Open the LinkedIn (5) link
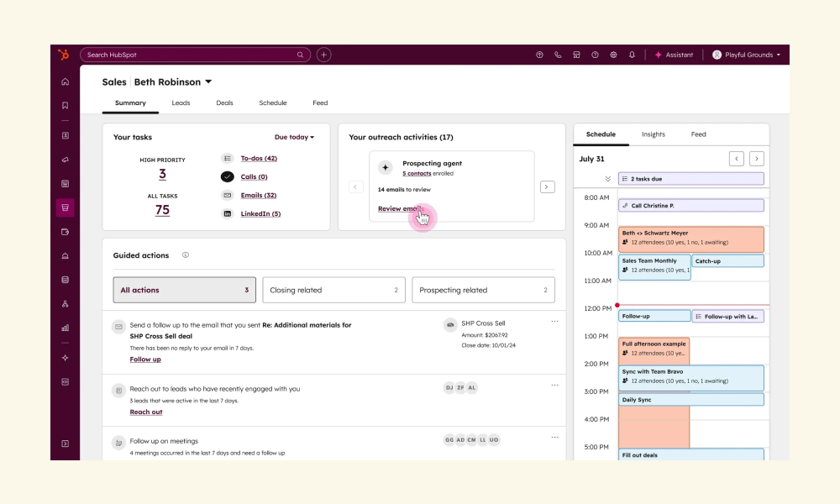This screenshot has height=504, width=840. [260, 213]
